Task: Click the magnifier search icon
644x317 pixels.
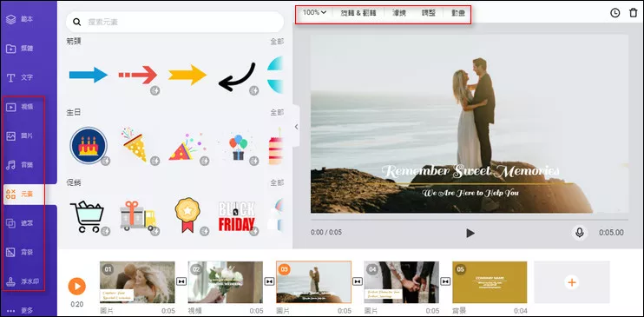Action: click(x=76, y=22)
